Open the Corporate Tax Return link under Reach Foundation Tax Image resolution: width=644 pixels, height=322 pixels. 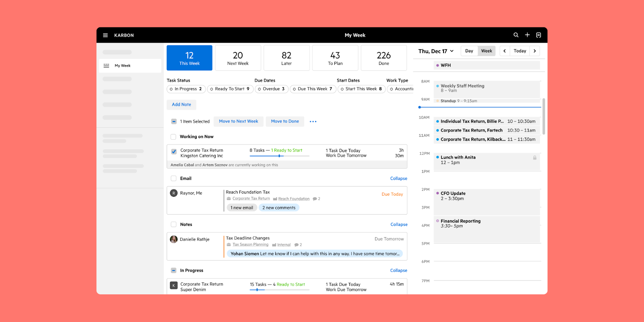[251, 199]
